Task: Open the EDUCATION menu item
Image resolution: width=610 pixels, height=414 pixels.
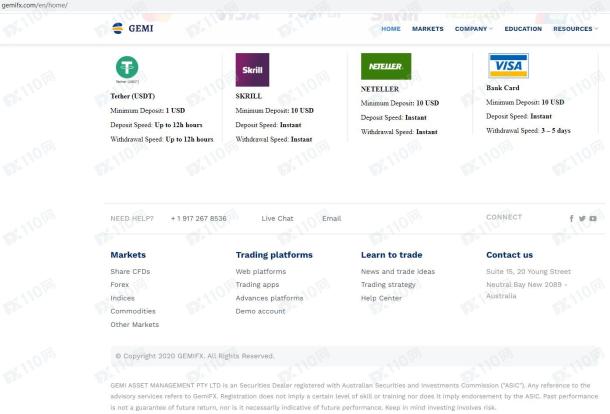Action: tap(523, 29)
